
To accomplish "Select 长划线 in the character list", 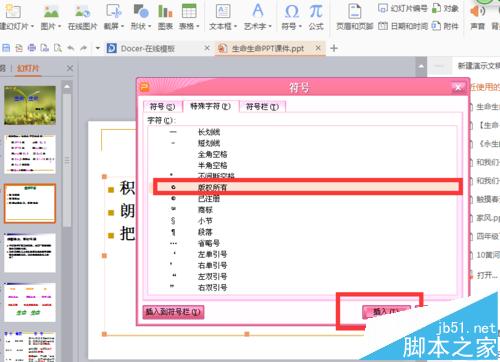I will [303, 132].
